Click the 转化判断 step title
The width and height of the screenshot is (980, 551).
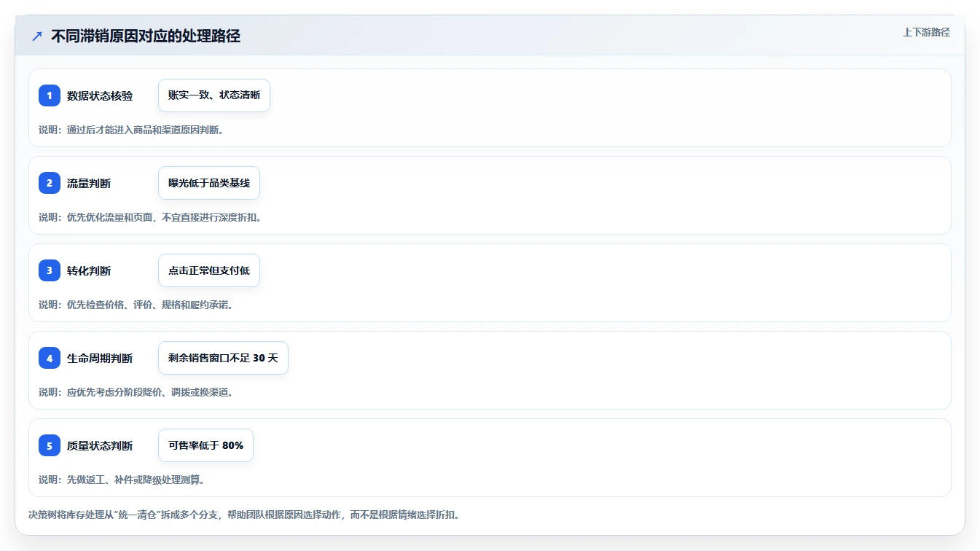89,270
